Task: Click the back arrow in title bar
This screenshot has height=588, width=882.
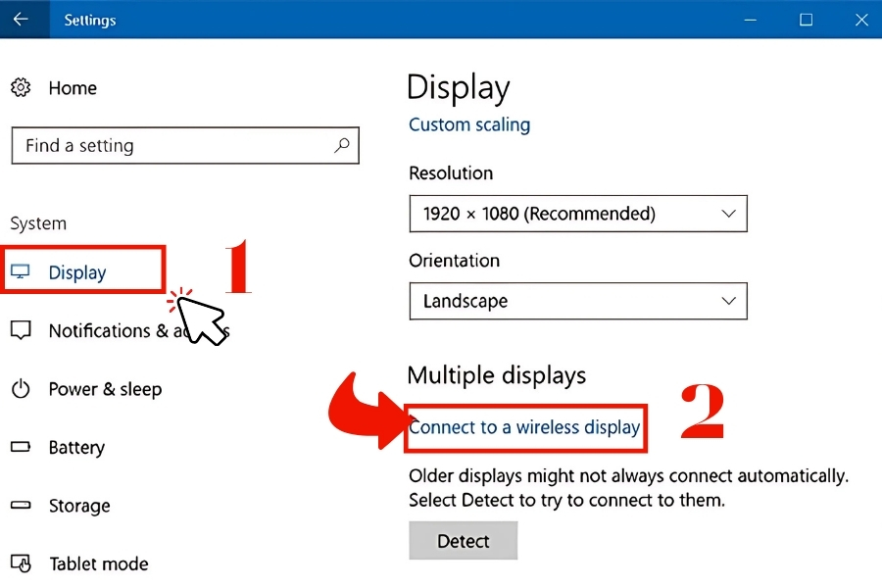Action: coord(21,20)
